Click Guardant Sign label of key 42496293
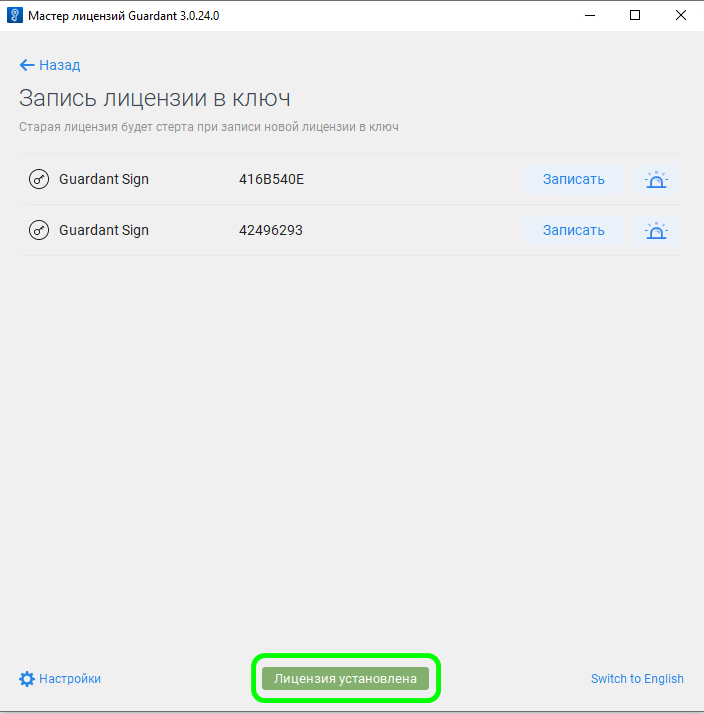 click(x=104, y=230)
